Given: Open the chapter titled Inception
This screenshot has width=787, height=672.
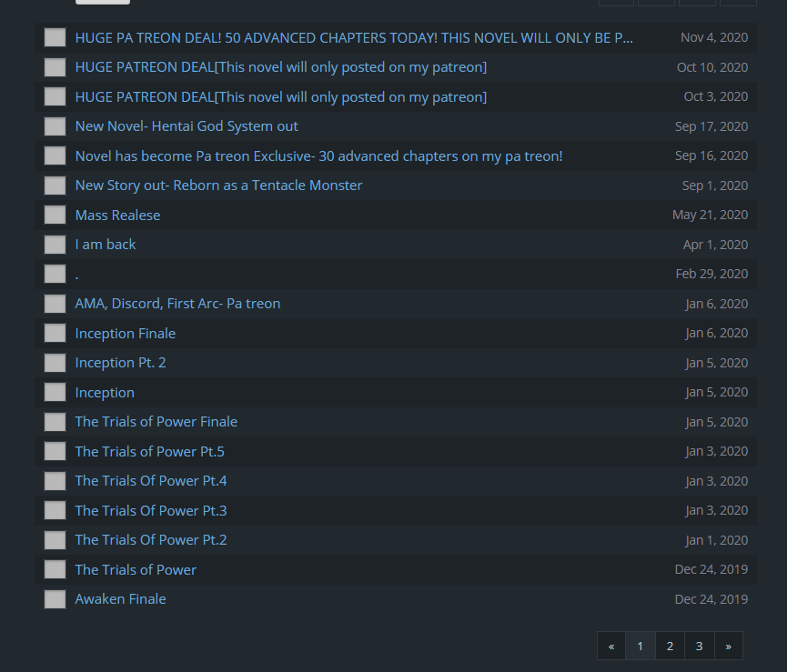Looking at the screenshot, I should tap(105, 393).
